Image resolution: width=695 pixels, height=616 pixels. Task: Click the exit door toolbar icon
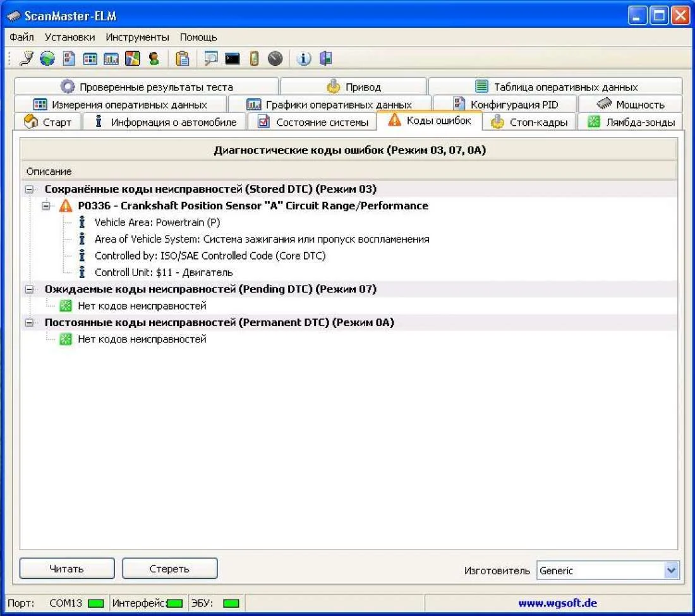(x=326, y=59)
